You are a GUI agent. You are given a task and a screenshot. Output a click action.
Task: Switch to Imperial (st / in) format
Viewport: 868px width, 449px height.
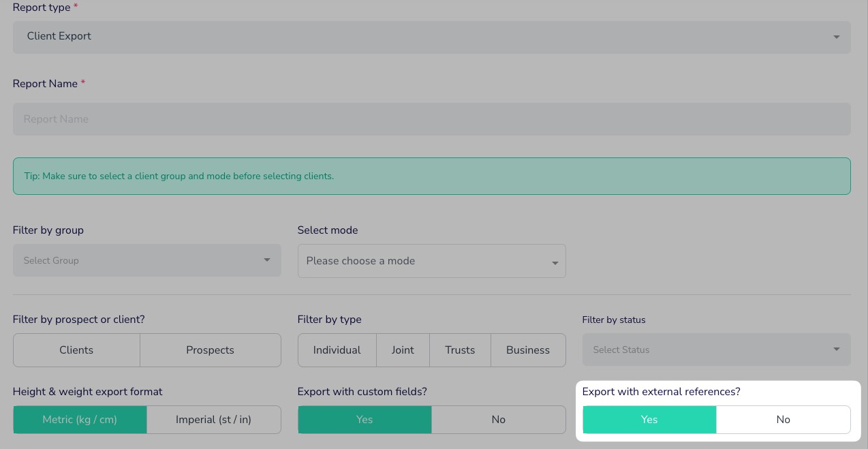coord(213,420)
